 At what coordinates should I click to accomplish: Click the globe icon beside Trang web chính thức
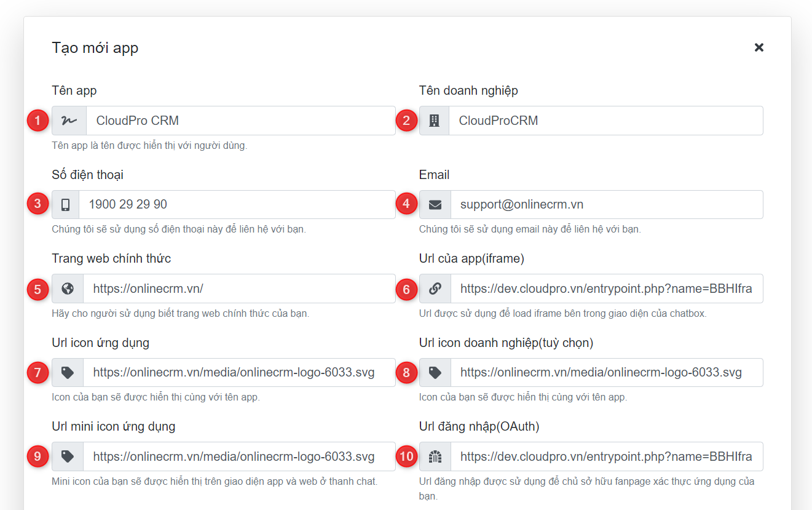(x=68, y=289)
